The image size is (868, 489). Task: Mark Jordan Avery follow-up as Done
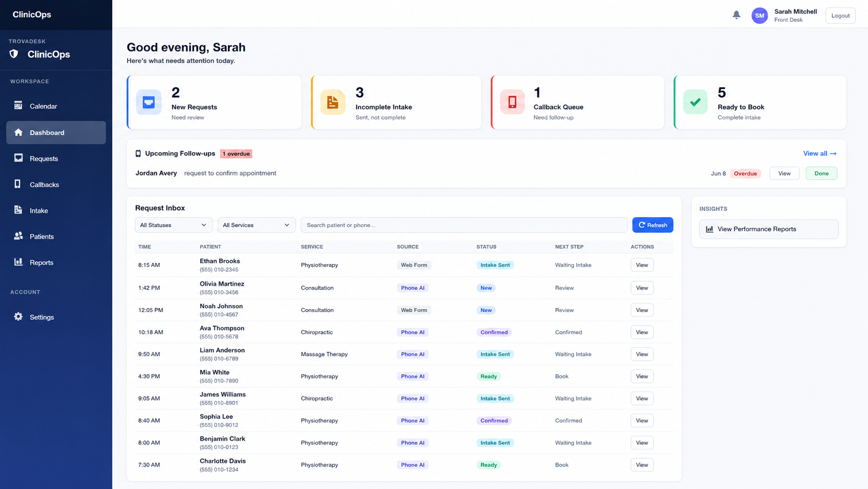coord(821,174)
